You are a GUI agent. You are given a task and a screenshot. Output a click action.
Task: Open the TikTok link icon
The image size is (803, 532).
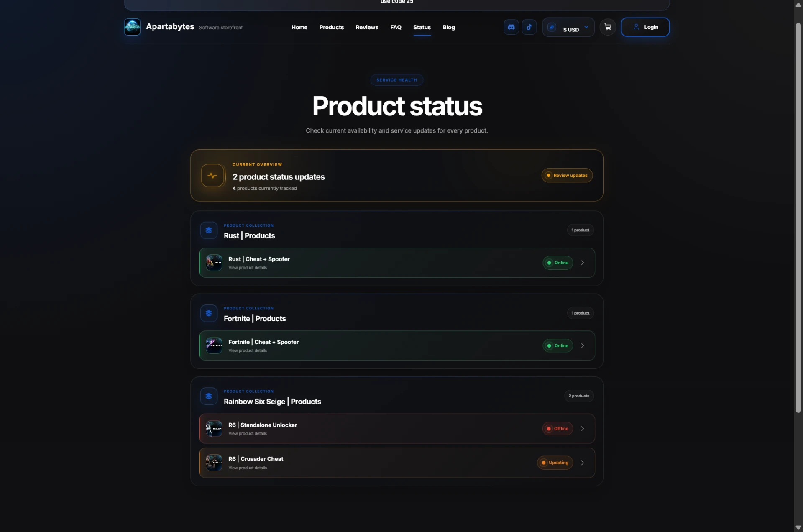click(x=529, y=27)
